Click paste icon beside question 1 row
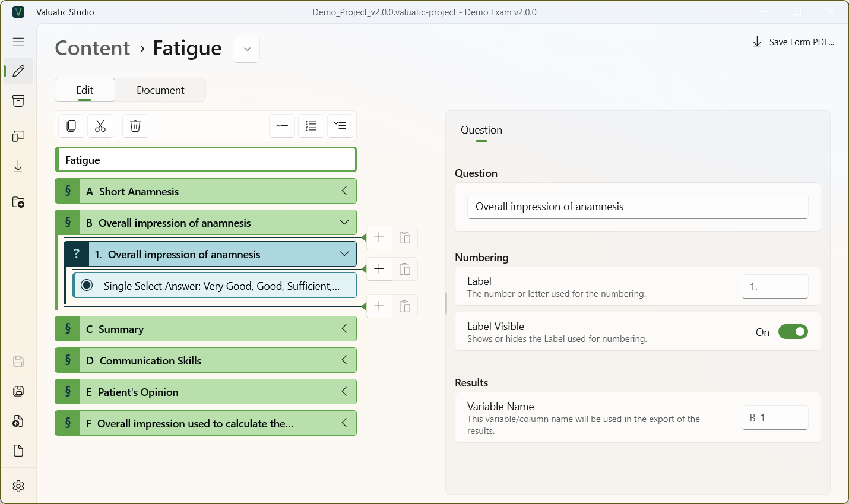849x504 pixels. [405, 269]
